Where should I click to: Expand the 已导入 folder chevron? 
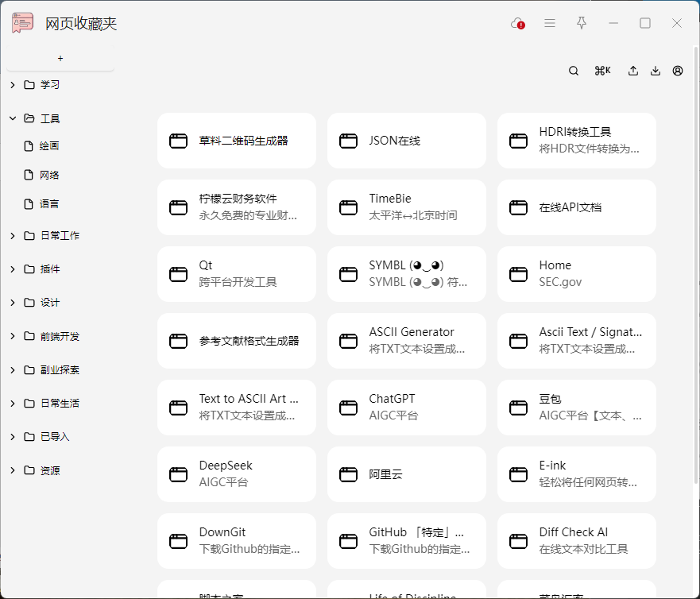(x=13, y=437)
